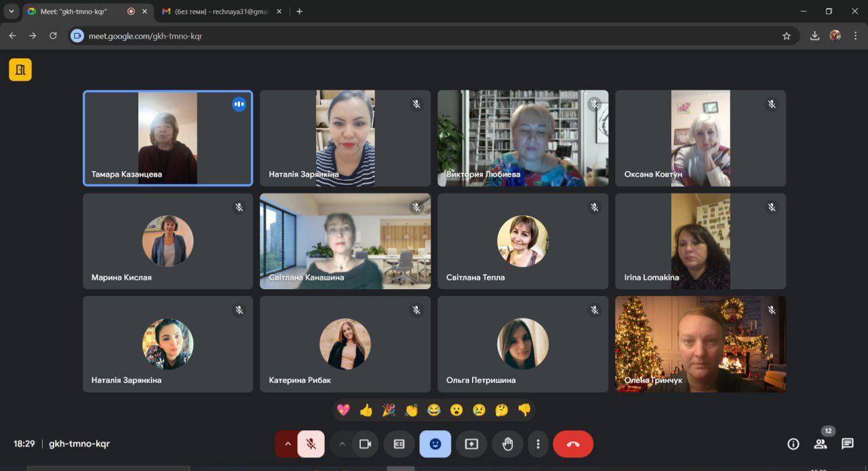This screenshot has width=868, height=471.
Task: Send thinking face reaction
Action: (502, 410)
